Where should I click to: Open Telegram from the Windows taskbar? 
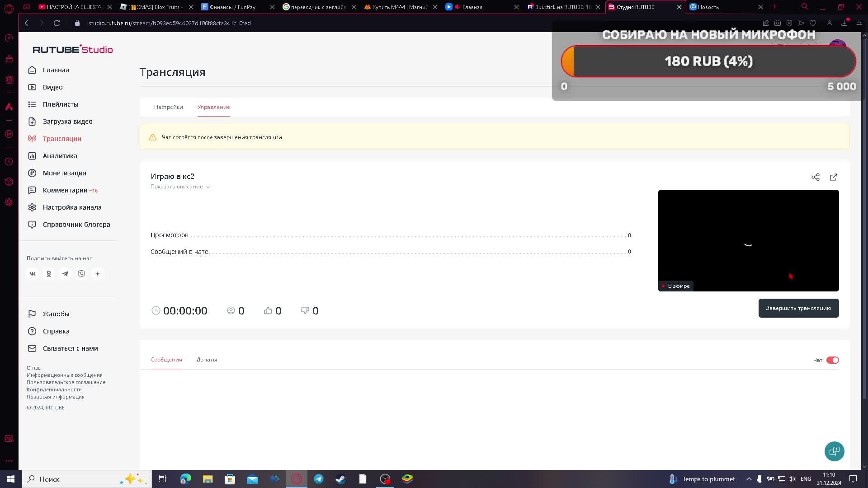[x=319, y=479]
